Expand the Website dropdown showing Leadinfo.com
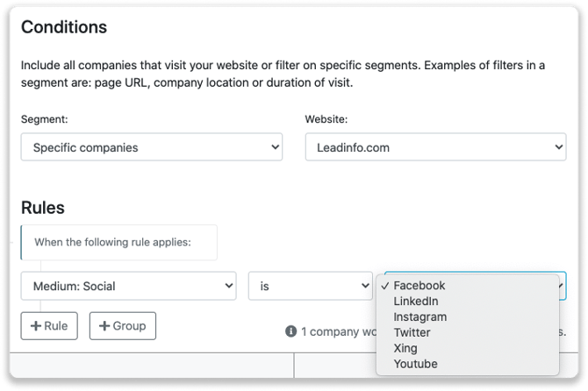The image size is (588, 391). [435, 147]
